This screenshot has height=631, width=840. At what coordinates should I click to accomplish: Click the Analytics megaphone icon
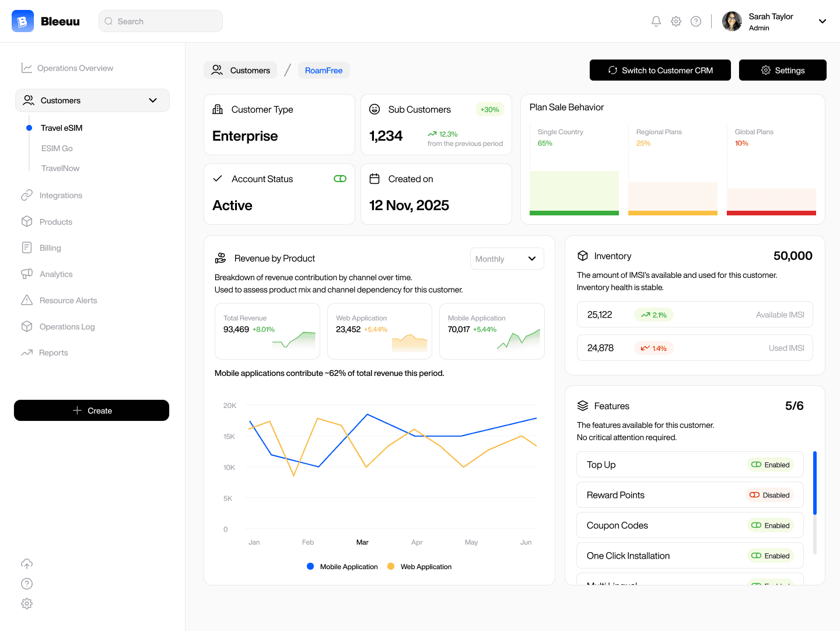coord(27,274)
